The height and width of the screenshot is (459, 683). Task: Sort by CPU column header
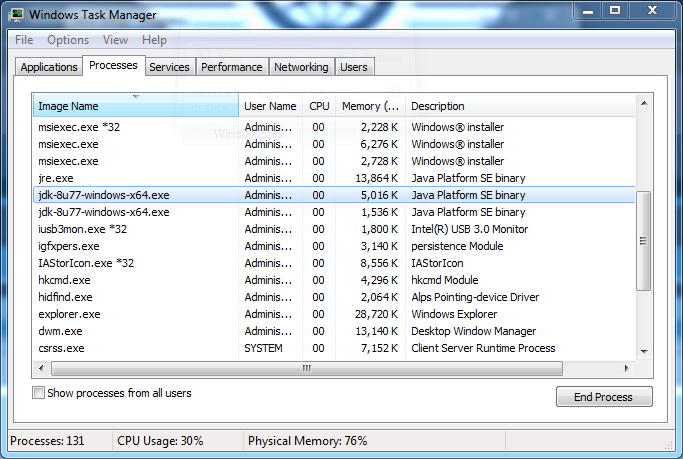pos(319,106)
